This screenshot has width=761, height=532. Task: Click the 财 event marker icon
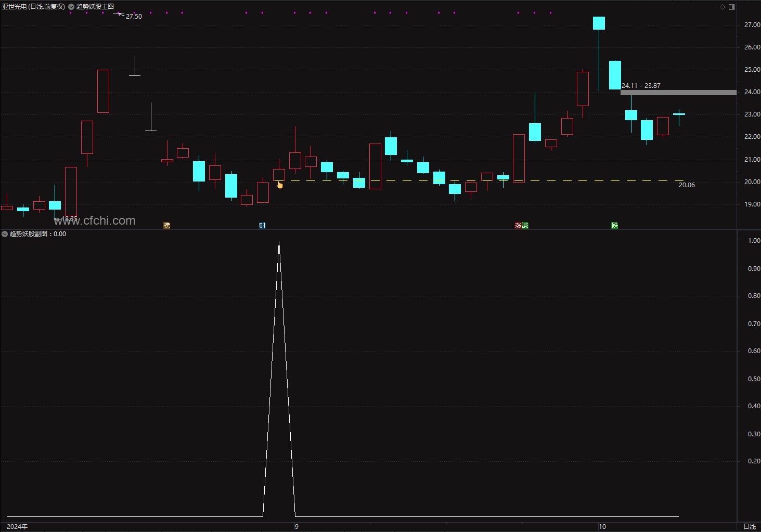pos(262,225)
